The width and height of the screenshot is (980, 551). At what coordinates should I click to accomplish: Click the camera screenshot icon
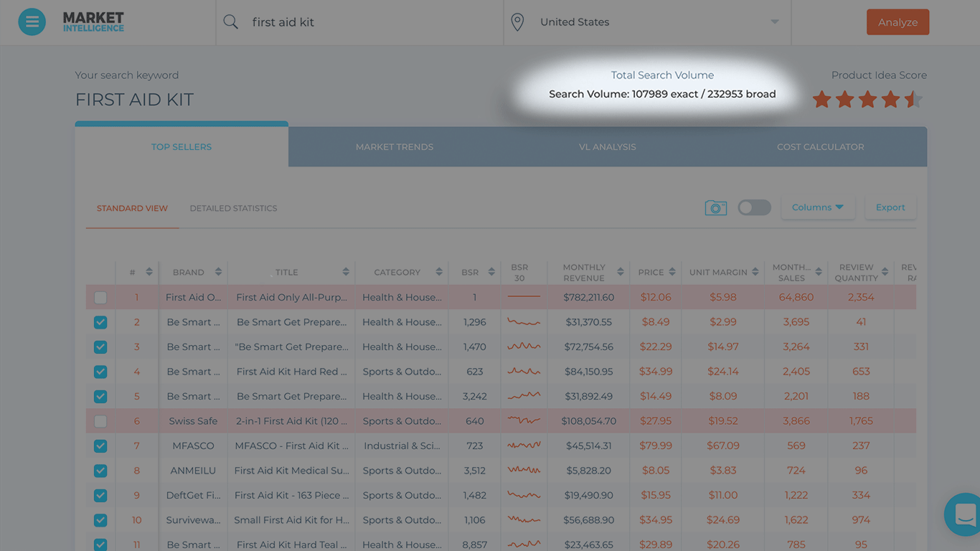point(715,208)
